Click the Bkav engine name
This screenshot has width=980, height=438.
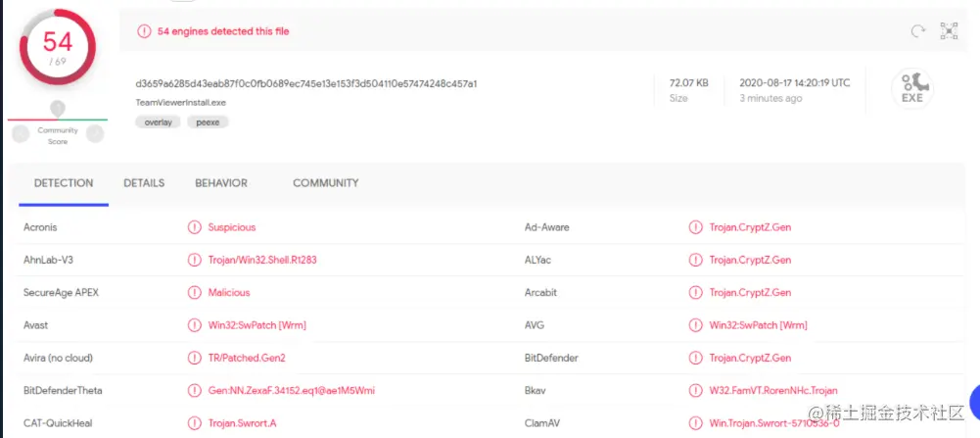tap(536, 390)
